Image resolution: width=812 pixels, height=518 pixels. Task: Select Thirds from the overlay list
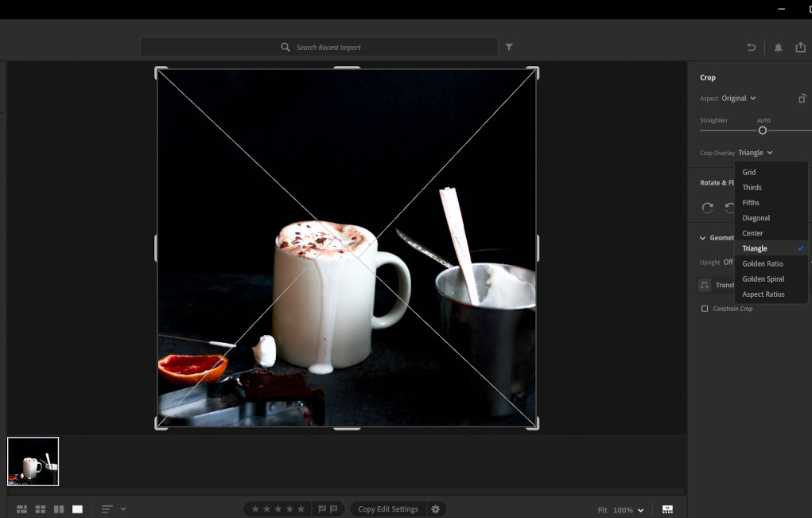pos(752,188)
